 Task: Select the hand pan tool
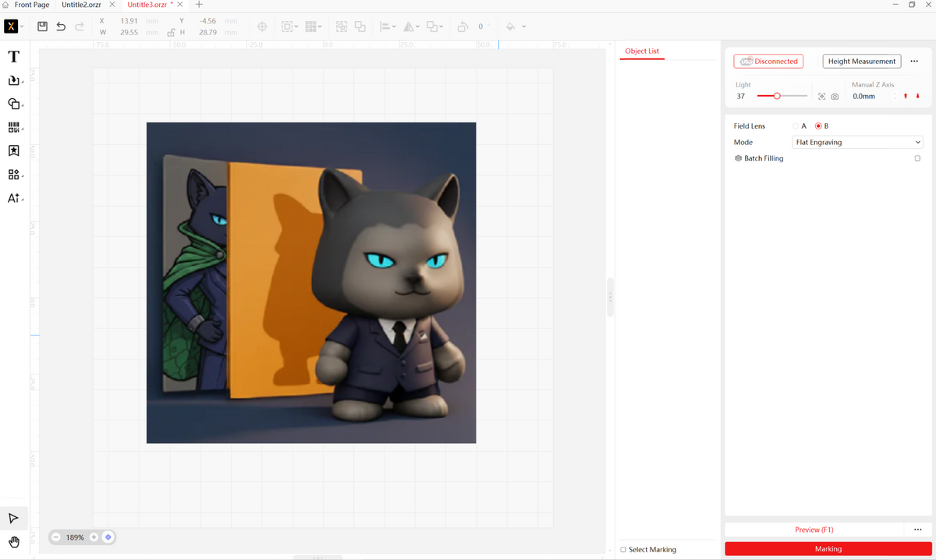(x=13, y=542)
